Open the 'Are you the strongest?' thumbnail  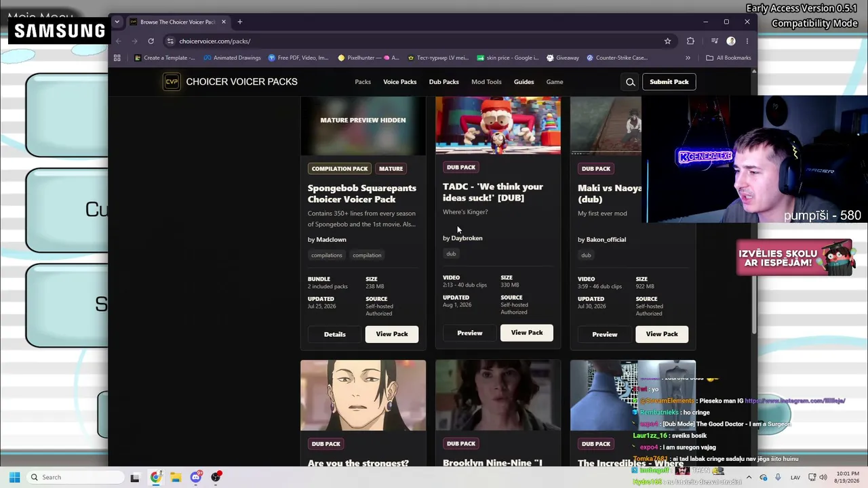[x=363, y=395]
